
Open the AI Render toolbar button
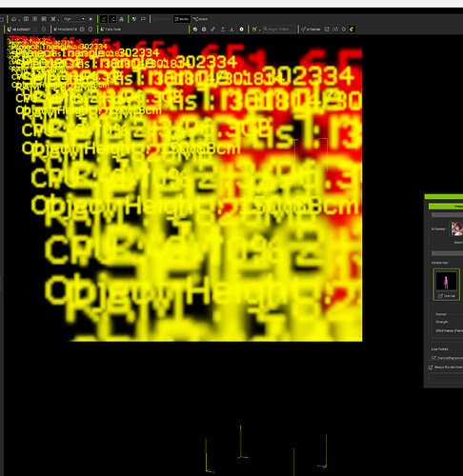[311, 30]
